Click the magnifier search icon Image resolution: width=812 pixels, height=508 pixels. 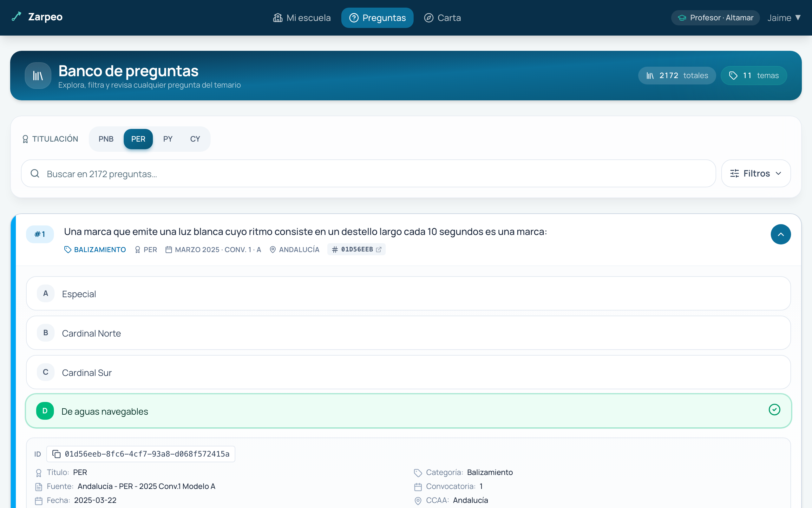[35, 173]
